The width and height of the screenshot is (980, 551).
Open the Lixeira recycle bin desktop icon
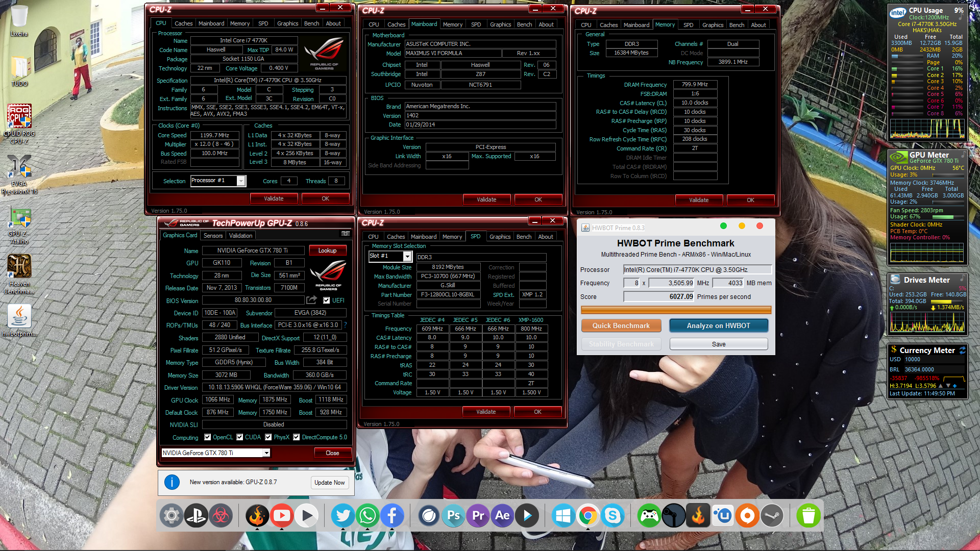click(x=19, y=21)
